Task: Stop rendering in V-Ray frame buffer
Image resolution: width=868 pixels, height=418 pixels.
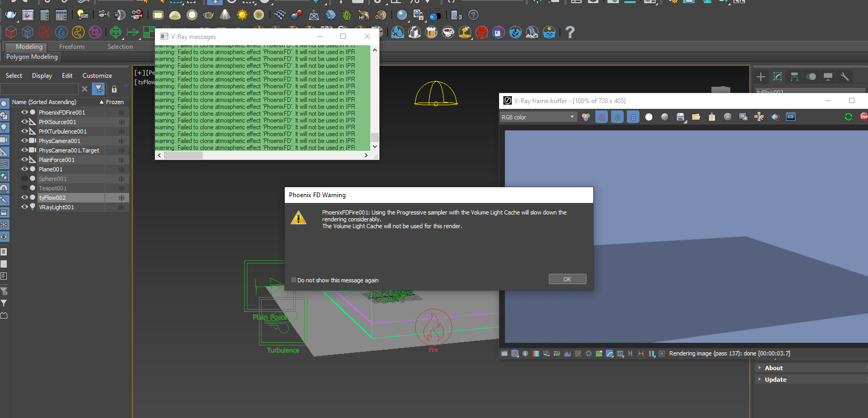Action: point(864,117)
